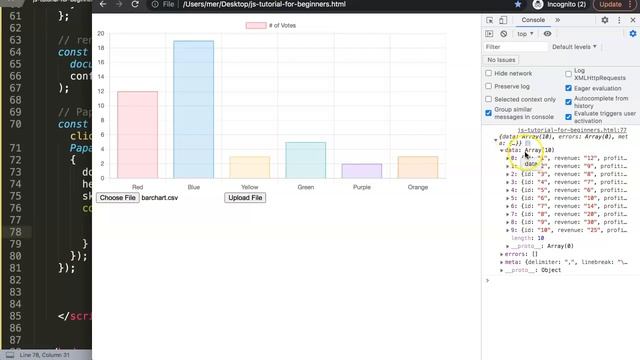Select the inspect element picker icon
640x360 pixels.
(x=489, y=20)
